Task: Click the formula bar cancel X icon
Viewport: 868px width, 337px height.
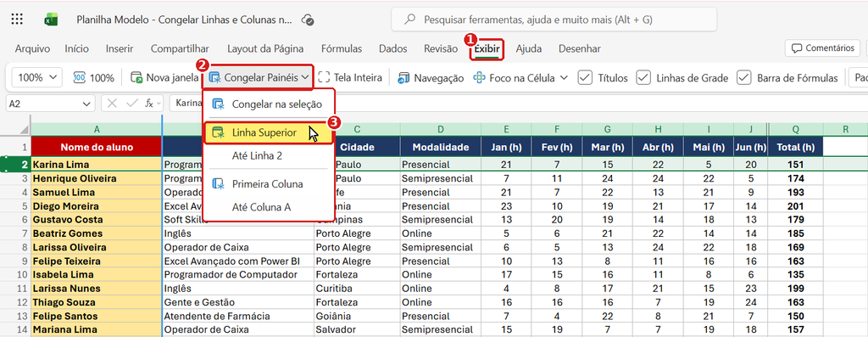Action: [x=113, y=103]
